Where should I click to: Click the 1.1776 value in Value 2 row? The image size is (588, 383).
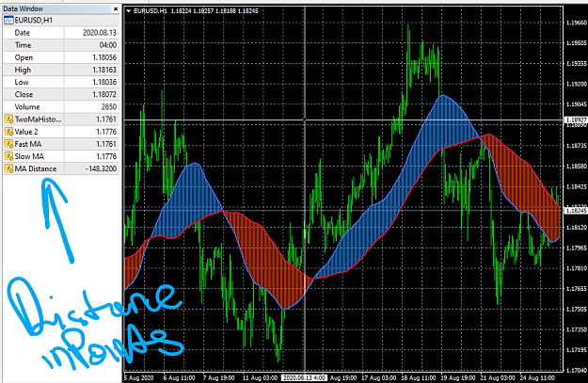106,132
